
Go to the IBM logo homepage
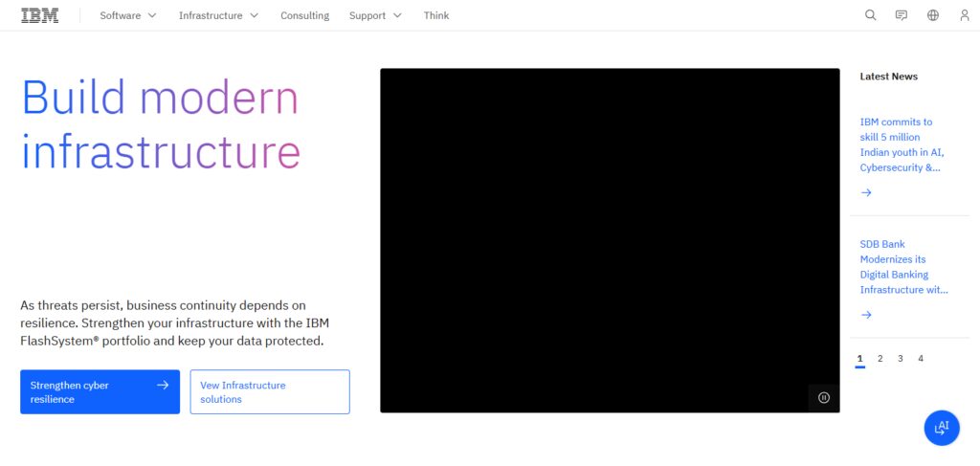tap(40, 15)
